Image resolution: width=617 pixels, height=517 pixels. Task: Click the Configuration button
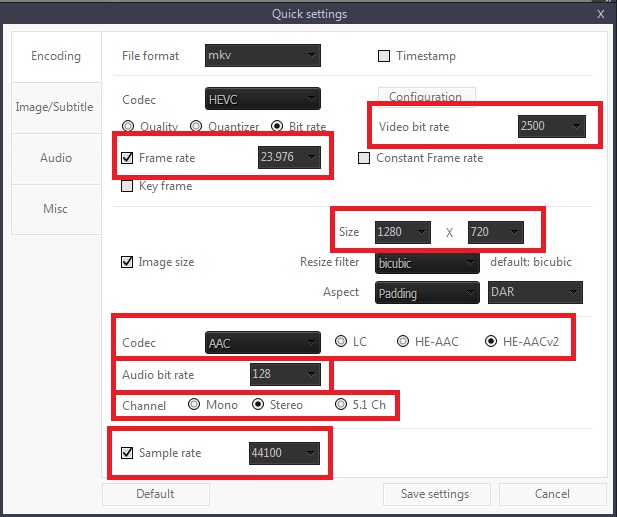[427, 96]
